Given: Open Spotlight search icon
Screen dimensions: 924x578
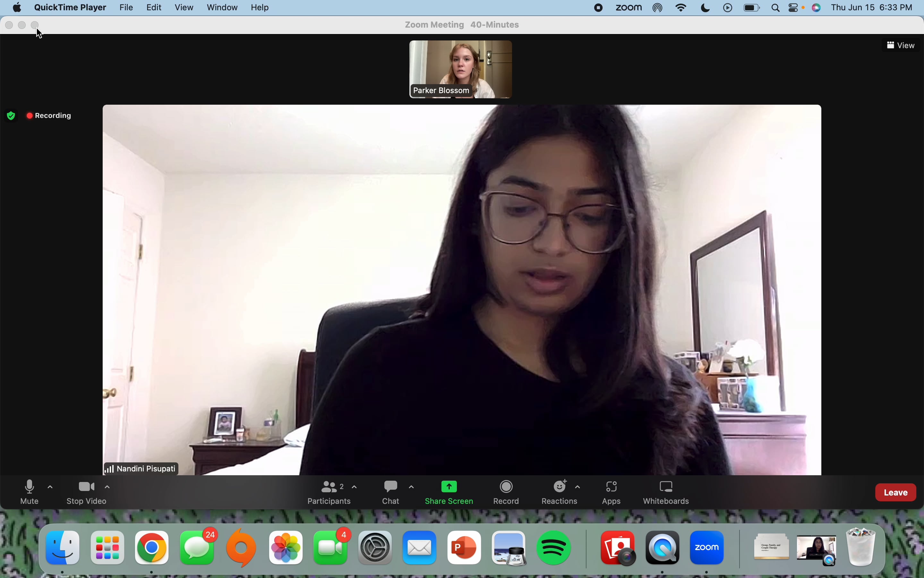Looking at the screenshot, I should coord(775,8).
